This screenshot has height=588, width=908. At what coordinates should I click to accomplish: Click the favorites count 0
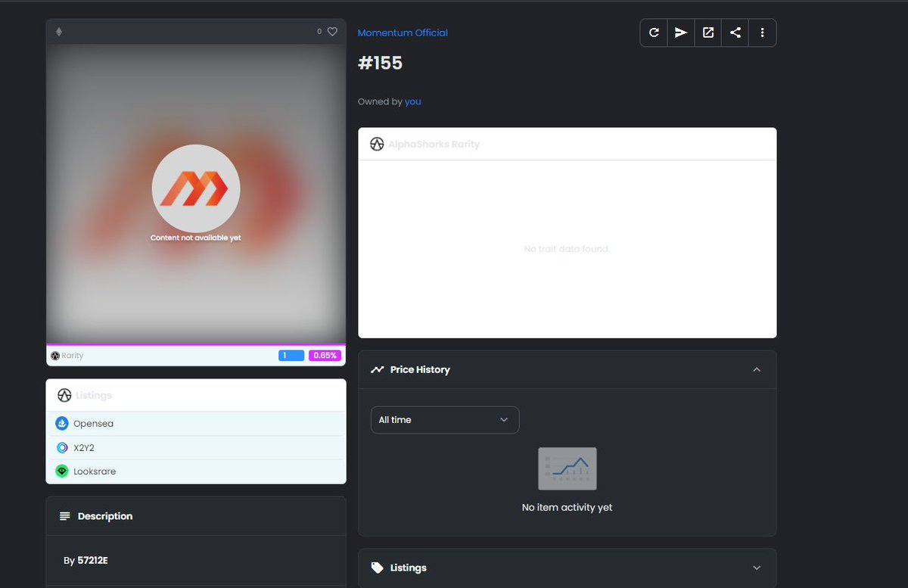pyautogui.click(x=319, y=32)
